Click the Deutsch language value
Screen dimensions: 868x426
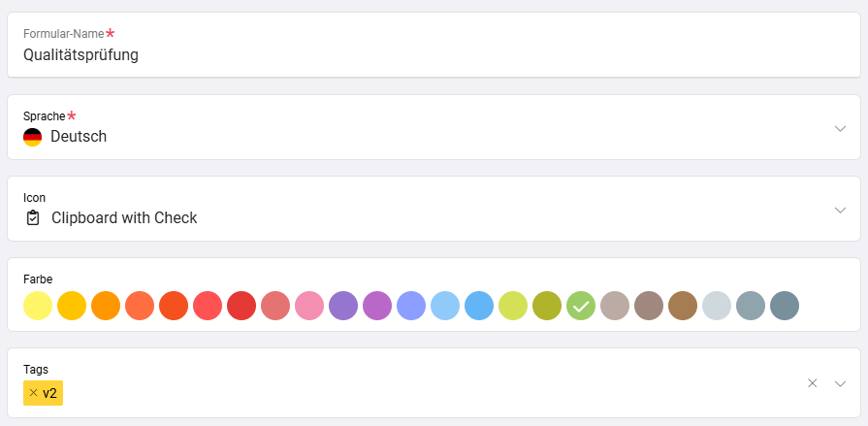point(79,137)
